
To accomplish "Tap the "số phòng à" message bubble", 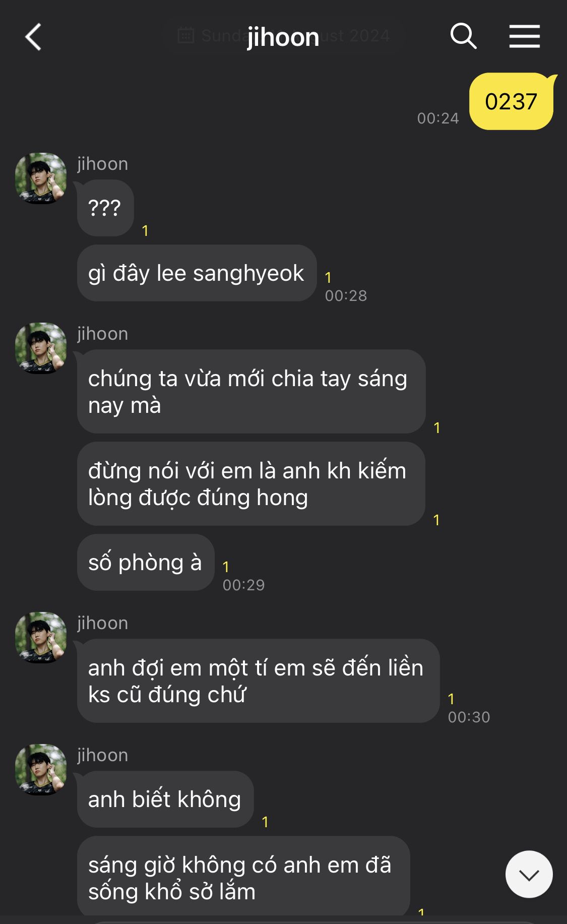I will point(146,563).
